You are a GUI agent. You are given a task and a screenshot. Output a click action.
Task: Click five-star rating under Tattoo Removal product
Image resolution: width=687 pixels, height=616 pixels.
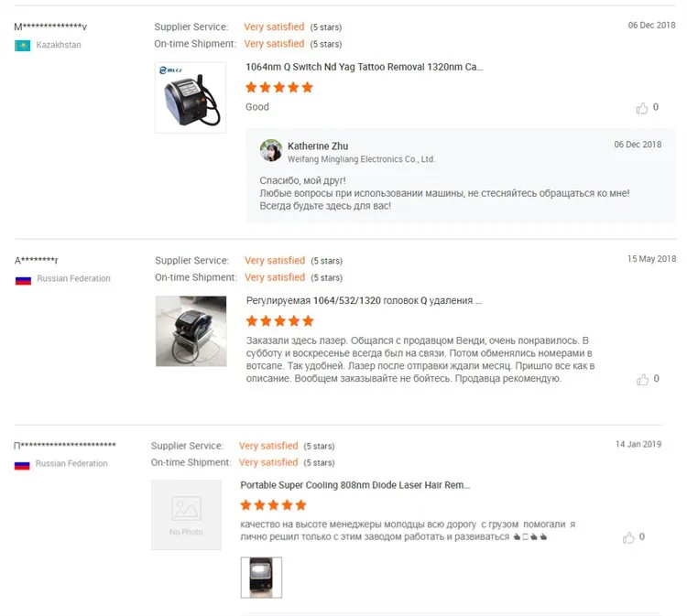pos(279,88)
